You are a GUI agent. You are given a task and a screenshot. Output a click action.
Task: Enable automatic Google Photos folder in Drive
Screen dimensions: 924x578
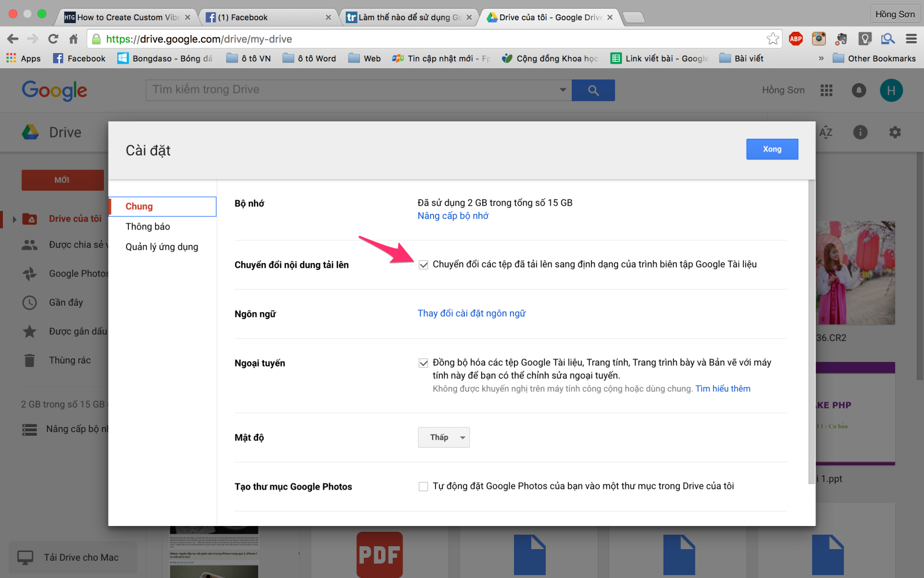coord(423,486)
